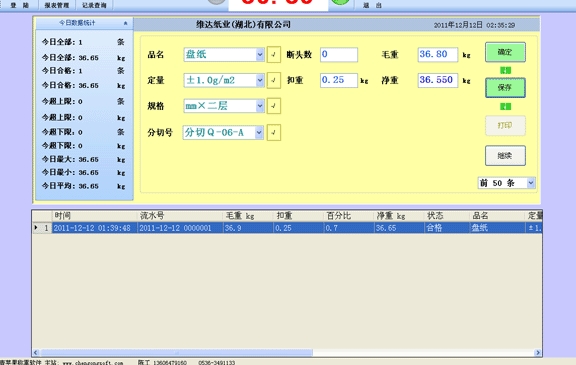Open the 报表管理 menu
The width and height of the screenshot is (576, 365).
(x=57, y=5)
